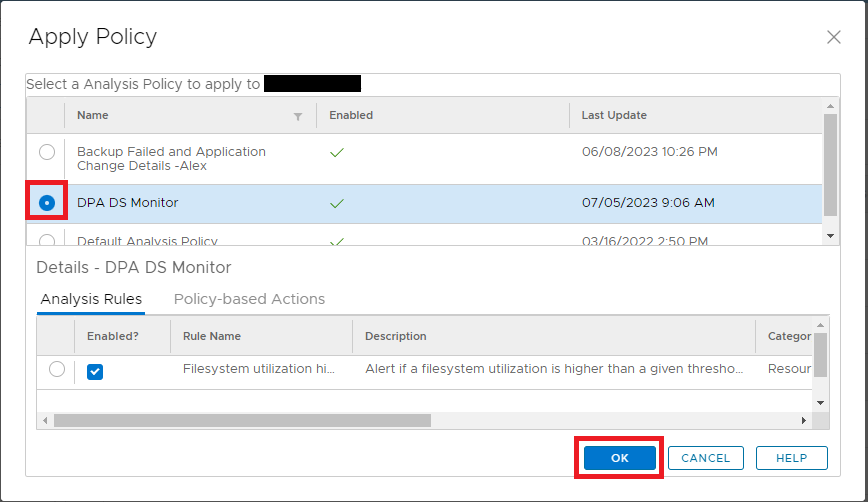Click the Description column header

(395, 336)
